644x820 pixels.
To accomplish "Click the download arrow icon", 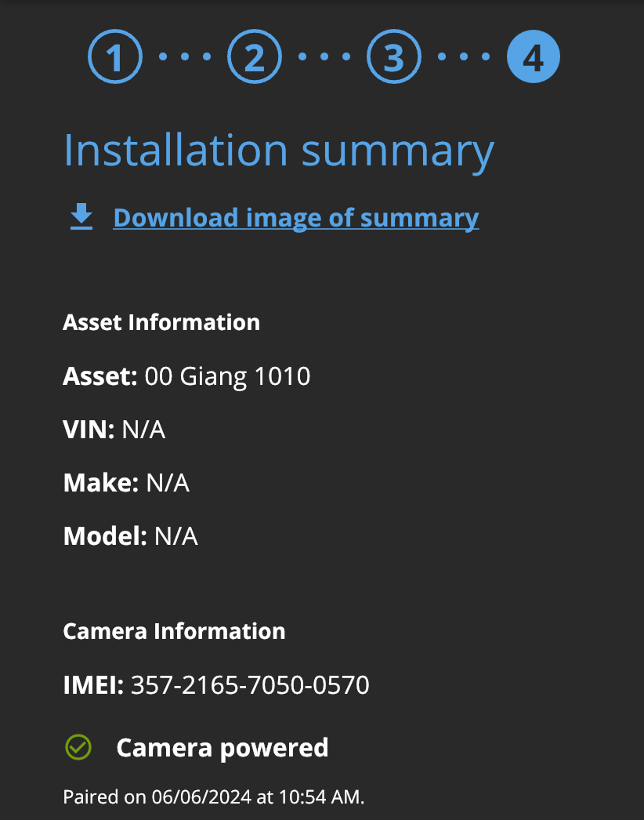I will 81,217.
